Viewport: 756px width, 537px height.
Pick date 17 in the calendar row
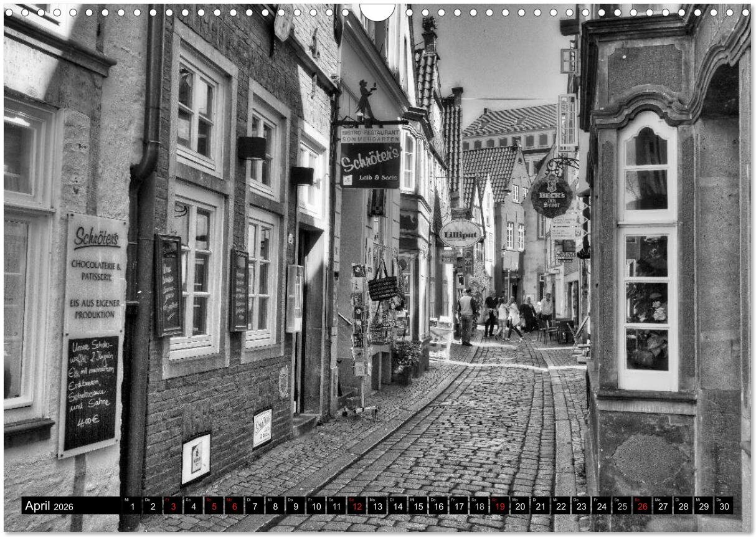coord(458,506)
